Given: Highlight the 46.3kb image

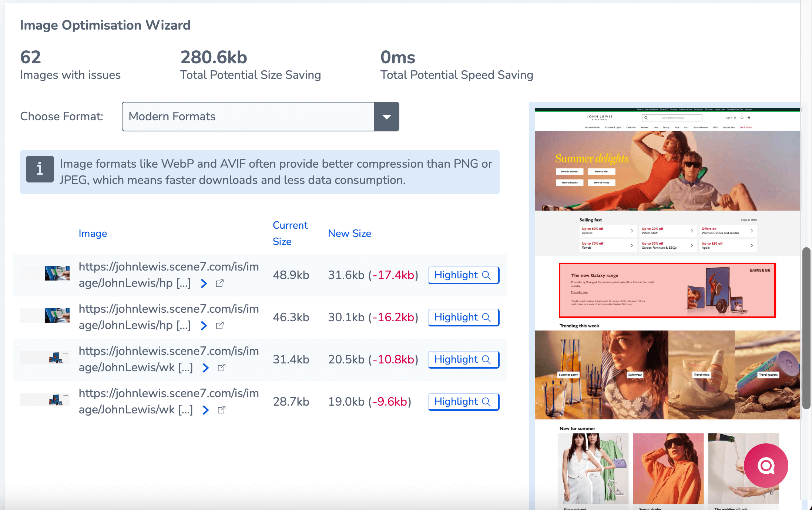Looking at the screenshot, I should [x=463, y=317].
